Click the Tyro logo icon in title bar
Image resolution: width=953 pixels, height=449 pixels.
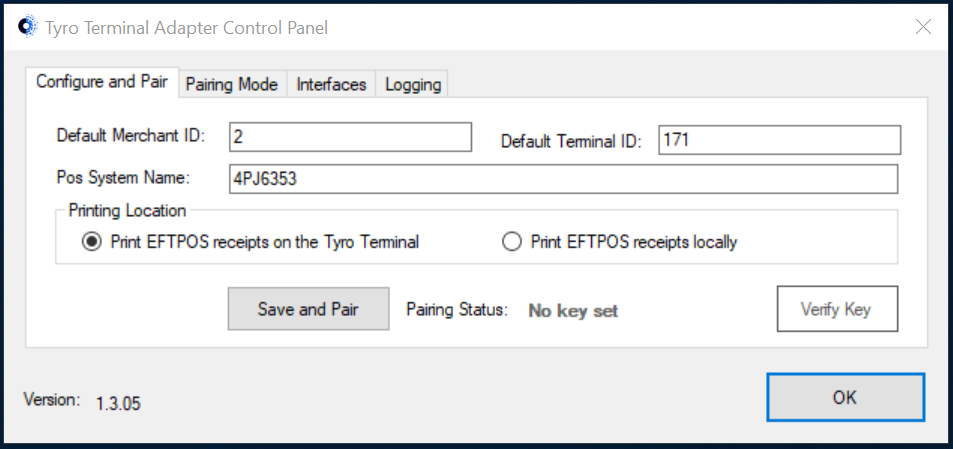(27, 27)
